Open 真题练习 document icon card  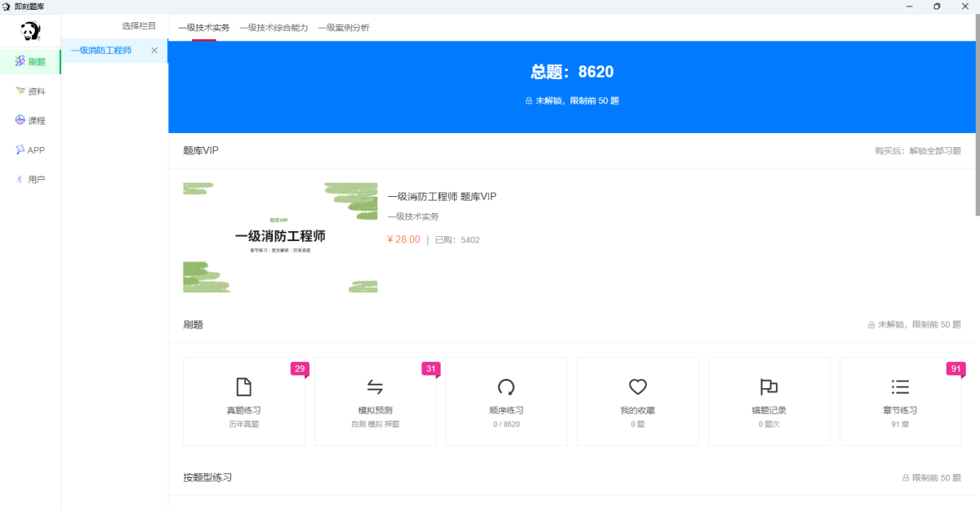point(243,386)
